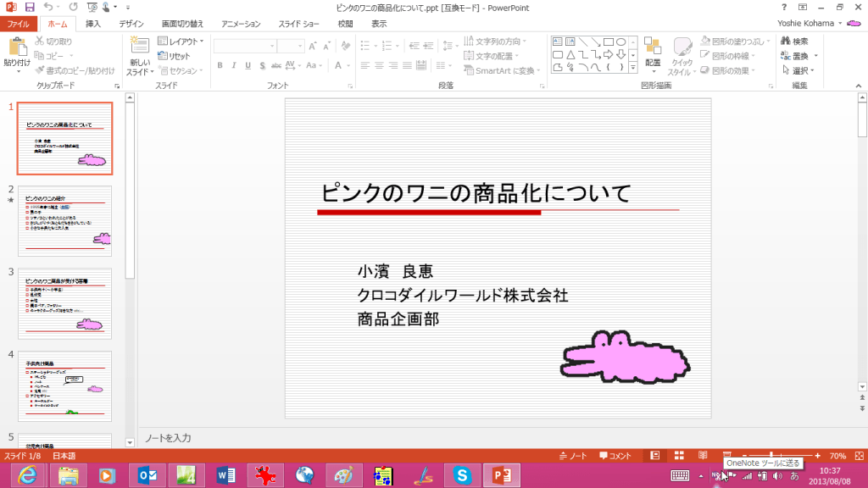Screen dimensions: 868x488
Task: Click the 新しいスライド (New Slide) icon
Action: pyautogui.click(x=140, y=46)
